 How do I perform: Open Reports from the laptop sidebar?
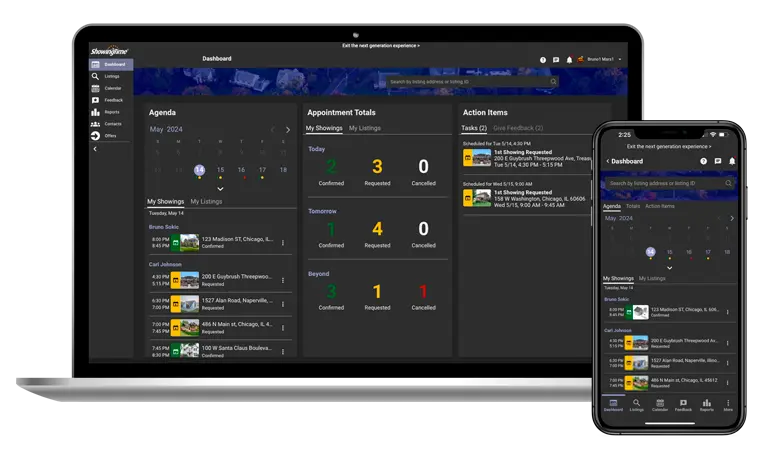pyautogui.click(x=110, y=112)
